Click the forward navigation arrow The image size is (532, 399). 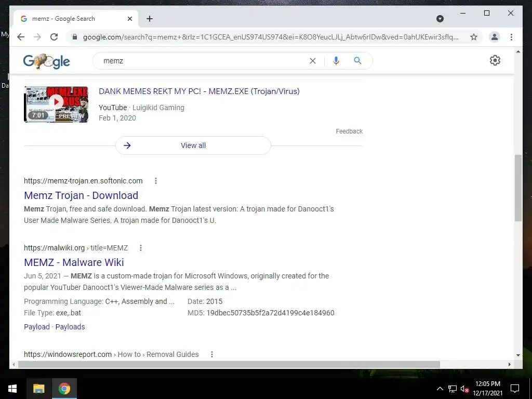(x=37, y=37)
